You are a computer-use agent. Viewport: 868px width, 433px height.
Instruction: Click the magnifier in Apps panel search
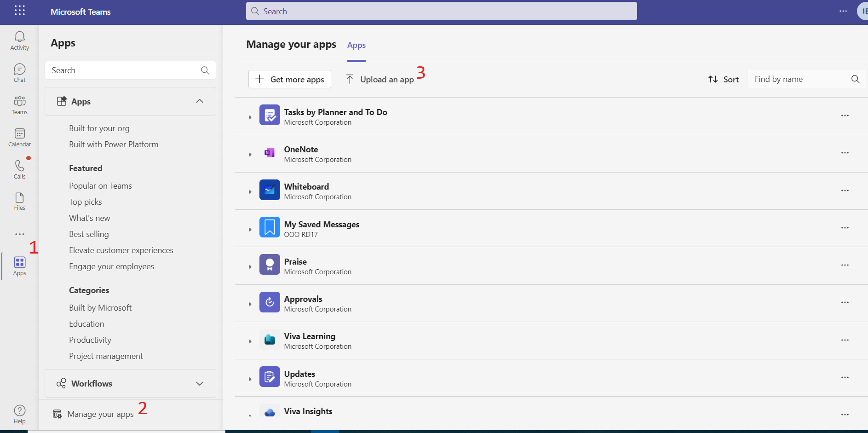pyautogui.click(x=205, y=70)
